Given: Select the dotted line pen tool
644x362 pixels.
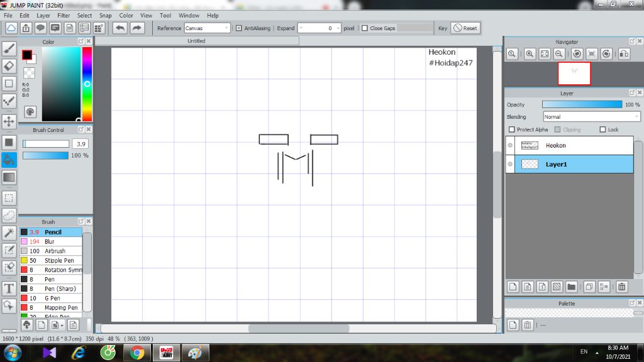Looking at the screenshot, I should pos(9,101).
